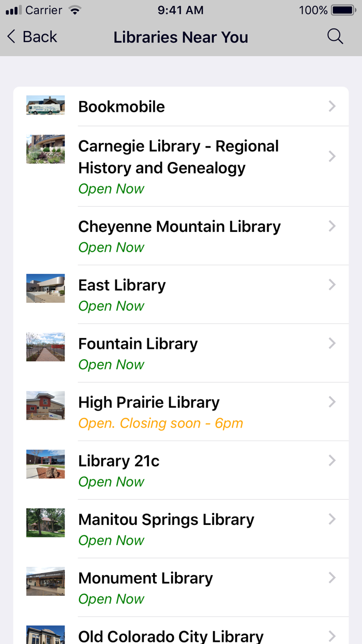Tap the East Library thumbnail
The image size is (362, 644).
click(x=45, y=288)
